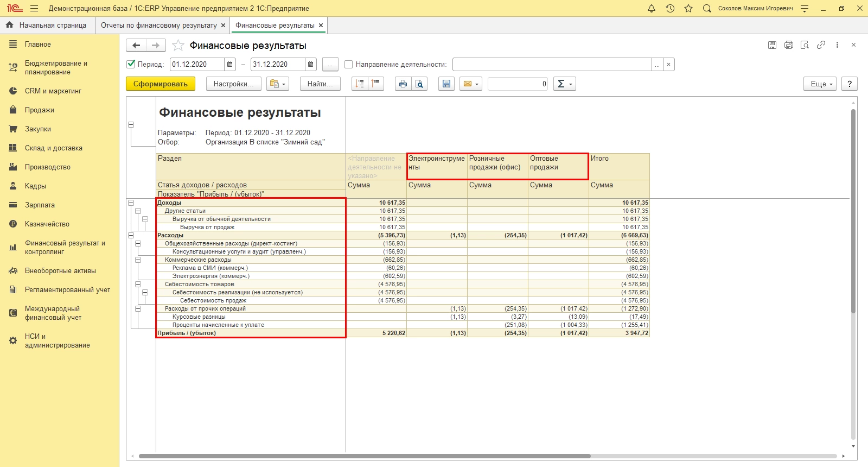This screenshot has width=868, height=467.
Task: Open the history clock icon
Action: click(670, 8)
